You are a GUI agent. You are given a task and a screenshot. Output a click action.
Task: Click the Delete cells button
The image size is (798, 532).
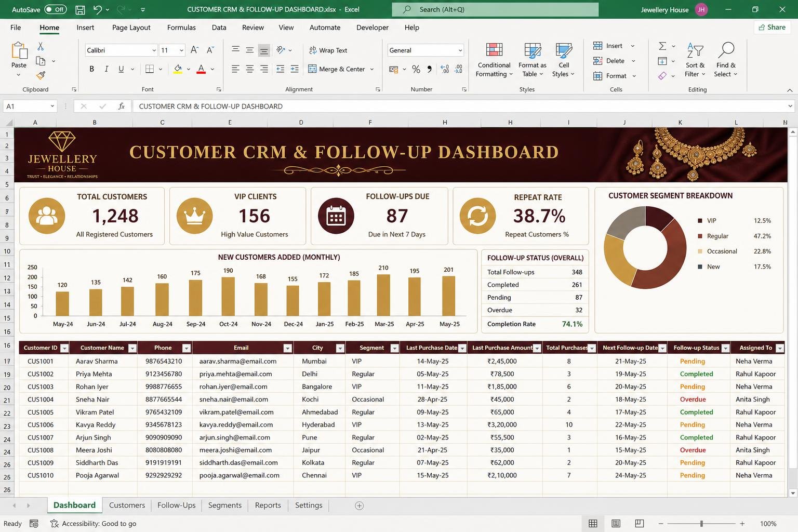[x=609, y=61]
